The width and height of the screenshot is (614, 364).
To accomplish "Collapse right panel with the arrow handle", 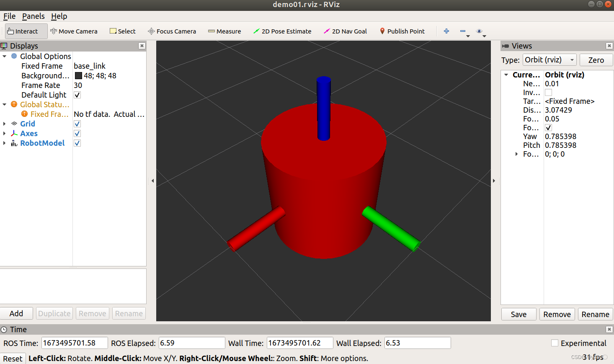I will [494, 181].
